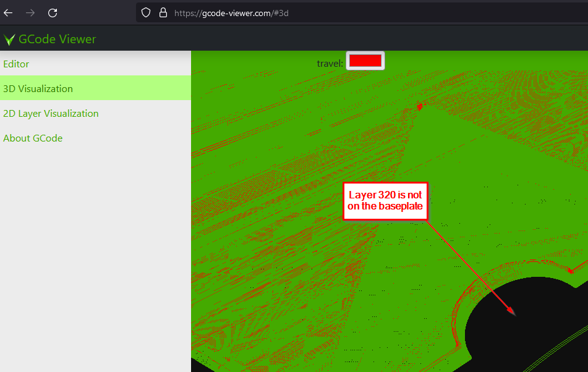The image size is (588, 372).
Task: Focus the gcode-viewer.com URL address field
Action: [x=362, y=13]
